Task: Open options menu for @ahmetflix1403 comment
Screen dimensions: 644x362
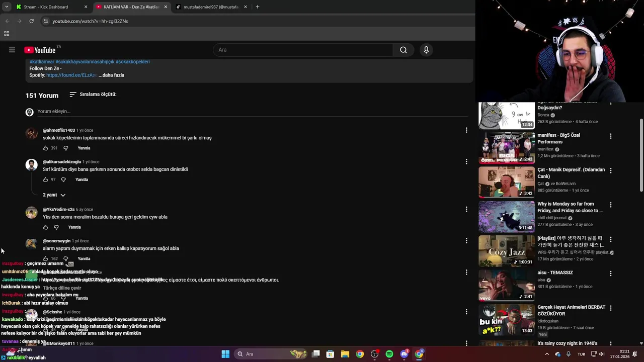Action: point(466,130)
